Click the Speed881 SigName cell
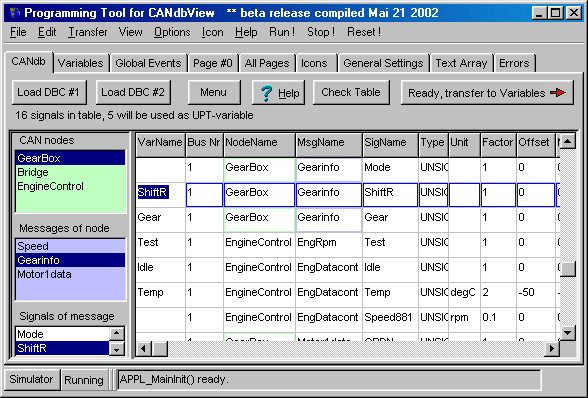This screenshot has height=398, width=588. [390, 320]
